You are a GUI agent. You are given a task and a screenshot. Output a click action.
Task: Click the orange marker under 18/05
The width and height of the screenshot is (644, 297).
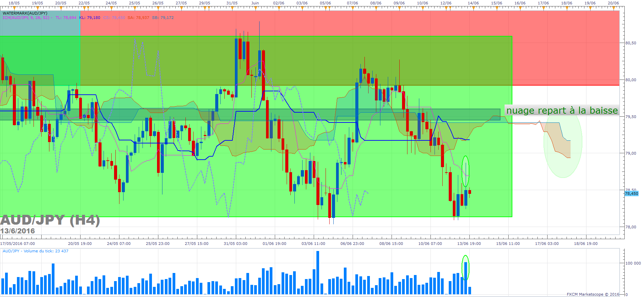click(14, 7)
